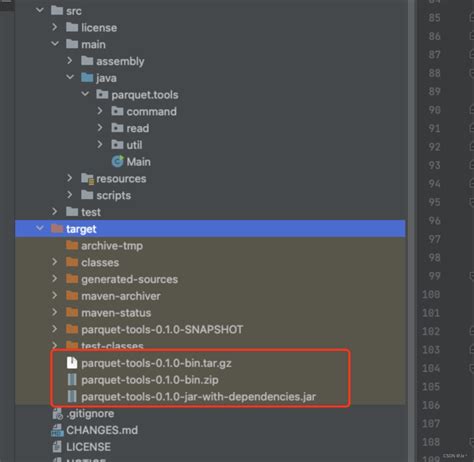Click the Main Java class icon
Viewport: 474px width, 462px height.
(117, 162)
